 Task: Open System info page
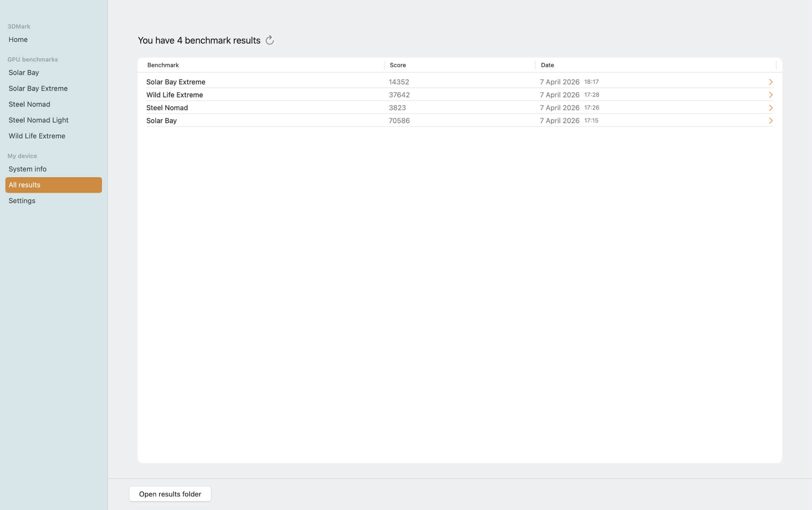[x=28, y=169]
